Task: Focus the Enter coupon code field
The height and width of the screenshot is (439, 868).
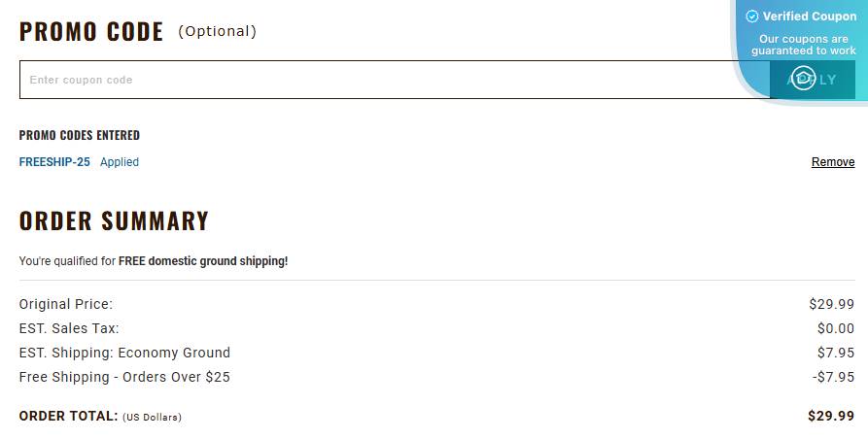Action: click(x=389, y=80)
